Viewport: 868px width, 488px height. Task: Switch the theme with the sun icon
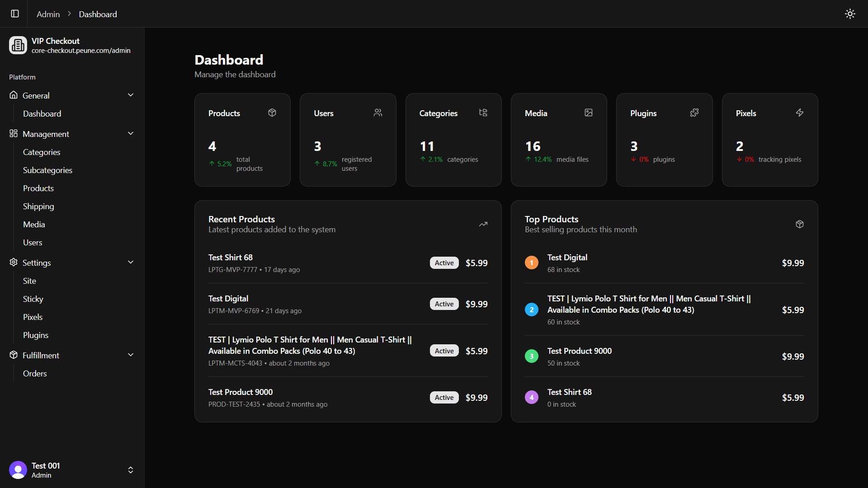point(850,14)
